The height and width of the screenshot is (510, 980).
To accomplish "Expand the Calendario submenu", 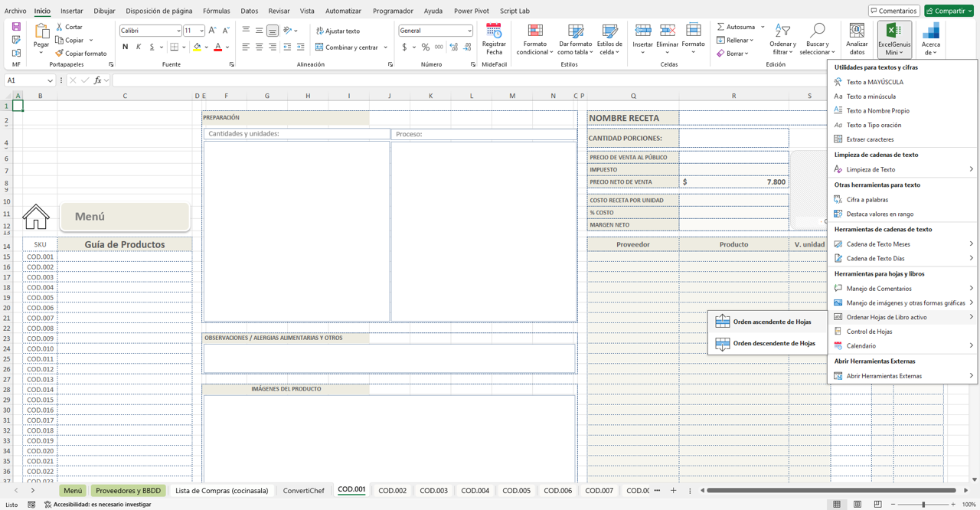I will point(971,346).
